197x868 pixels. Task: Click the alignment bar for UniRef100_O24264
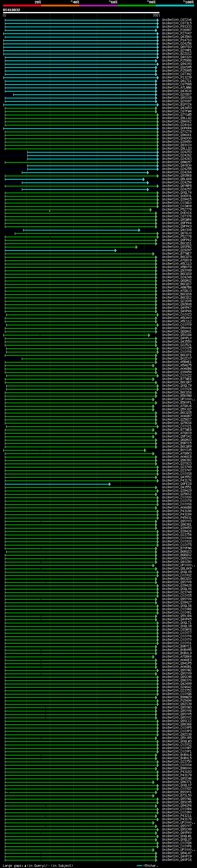(85, 172)
